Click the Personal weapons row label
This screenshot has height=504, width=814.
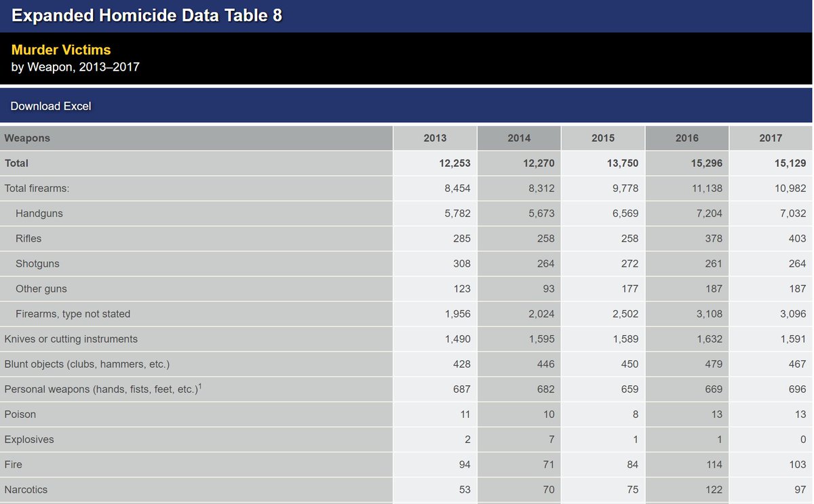102,389
